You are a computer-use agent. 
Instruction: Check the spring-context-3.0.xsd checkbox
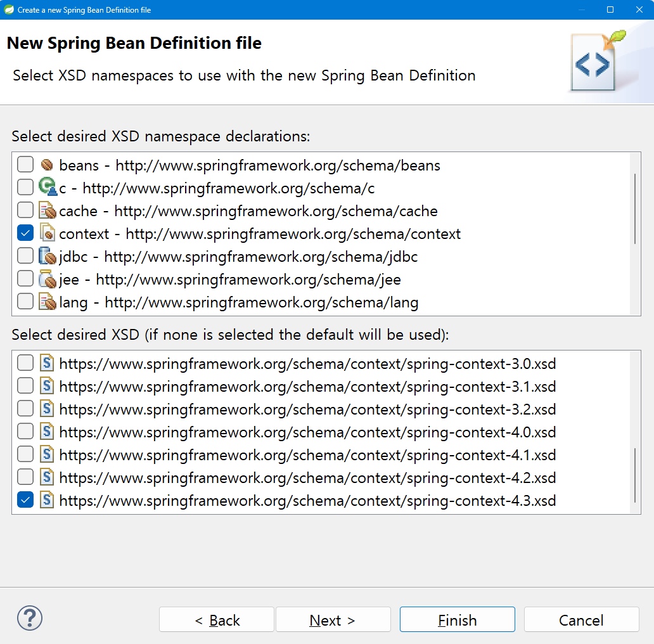click(25, 363)
